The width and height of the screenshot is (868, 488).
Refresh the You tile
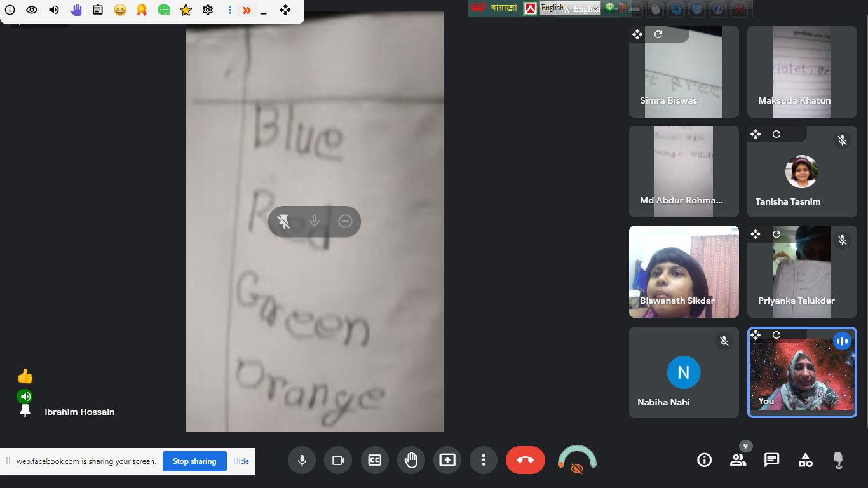[x=776, y=335]
